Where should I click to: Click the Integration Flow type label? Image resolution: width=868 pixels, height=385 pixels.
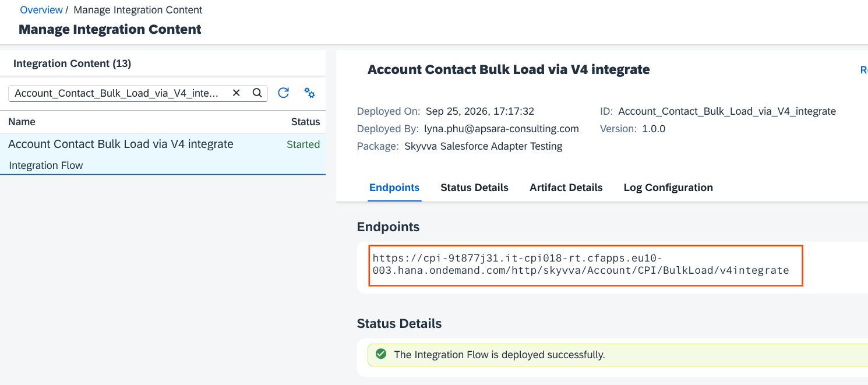(46, 165)
